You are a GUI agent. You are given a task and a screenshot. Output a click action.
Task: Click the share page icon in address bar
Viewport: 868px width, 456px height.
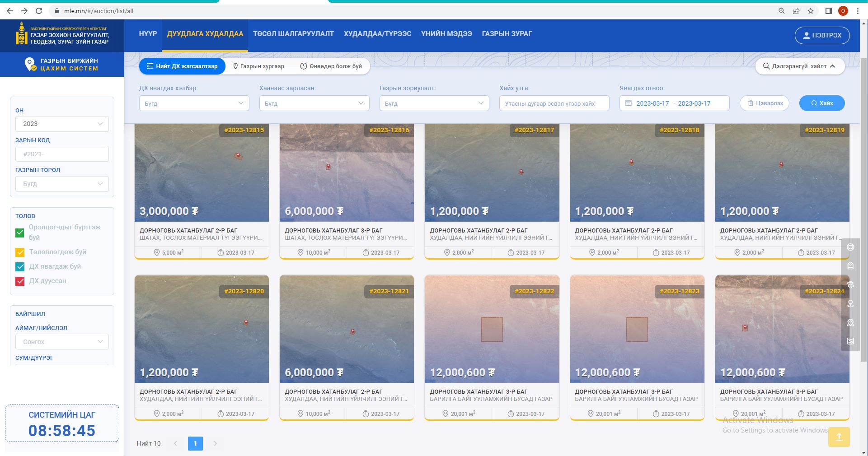coord(796,11)
